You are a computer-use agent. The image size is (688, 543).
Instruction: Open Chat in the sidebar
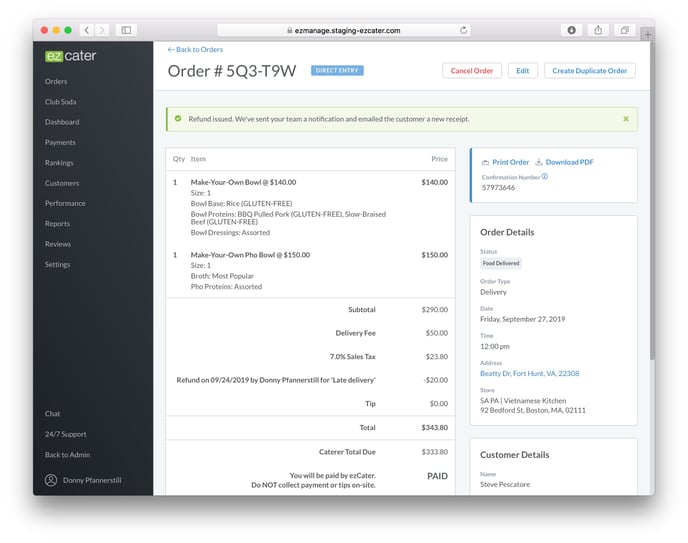52,414
